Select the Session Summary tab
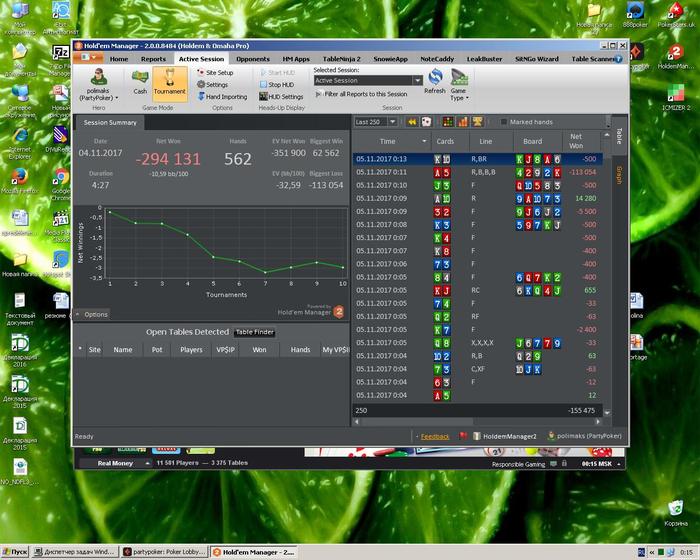 point(110,122)
